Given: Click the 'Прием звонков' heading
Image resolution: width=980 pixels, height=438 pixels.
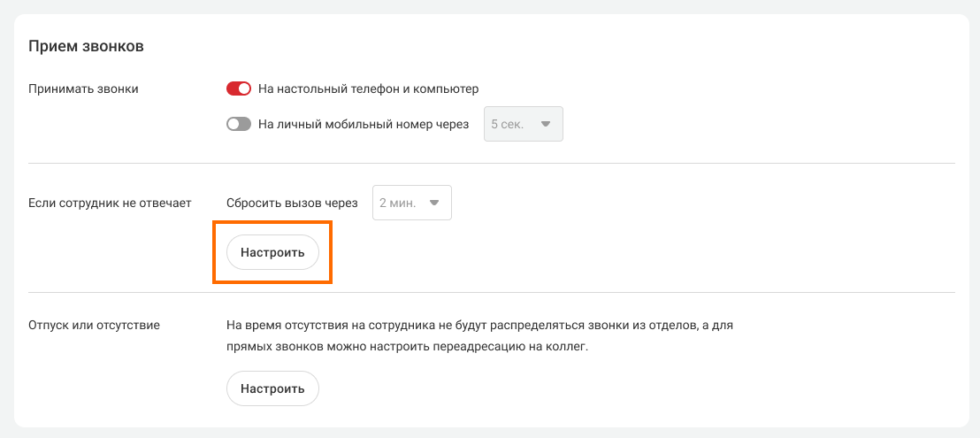Looking at the screenshot, I should 86,46.
